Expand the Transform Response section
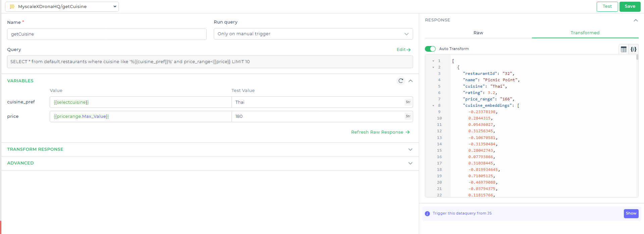The image size is (644, 234). pos(410,149)
